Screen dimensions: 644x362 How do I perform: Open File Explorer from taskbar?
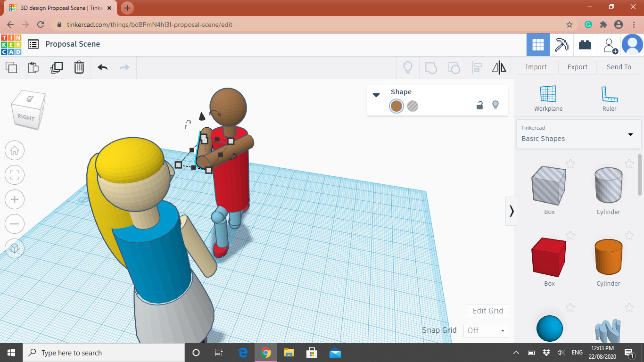(289, 353)
